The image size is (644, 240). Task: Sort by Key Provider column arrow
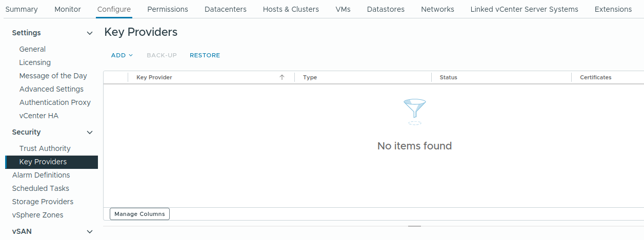(282, 77)
